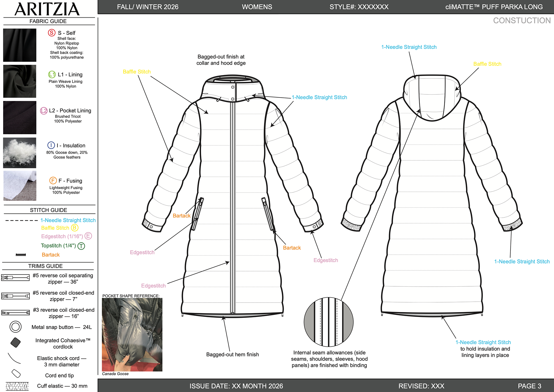Click the circular seam binding detail

point(328,322)
